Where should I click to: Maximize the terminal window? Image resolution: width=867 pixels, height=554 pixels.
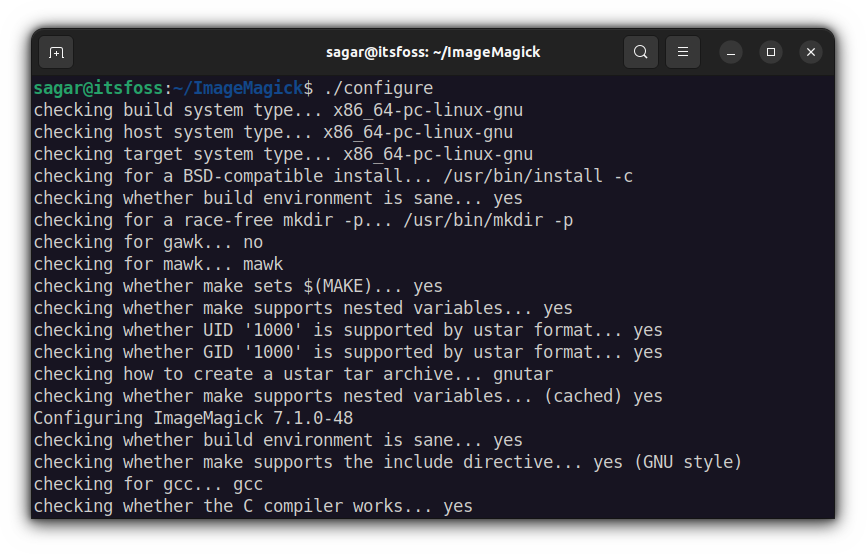tap(771, 52)
